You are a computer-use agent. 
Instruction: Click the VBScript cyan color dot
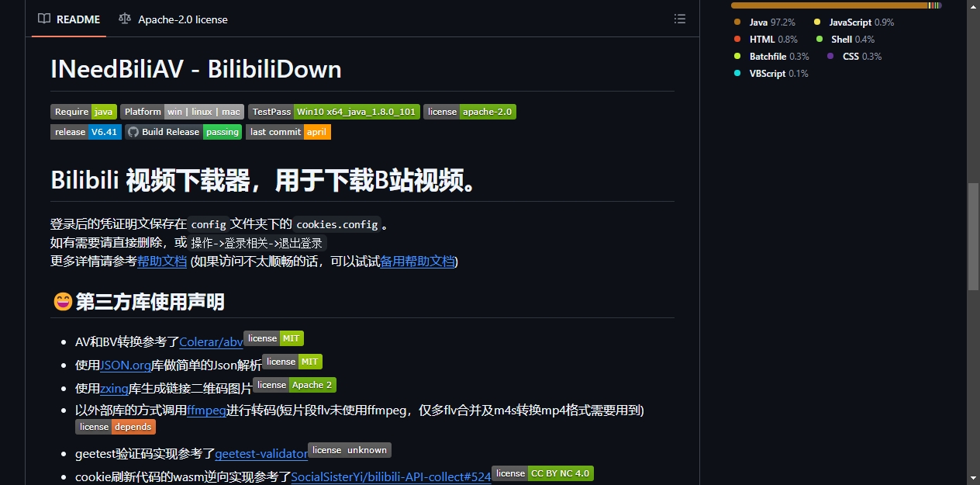click(737, 74)
